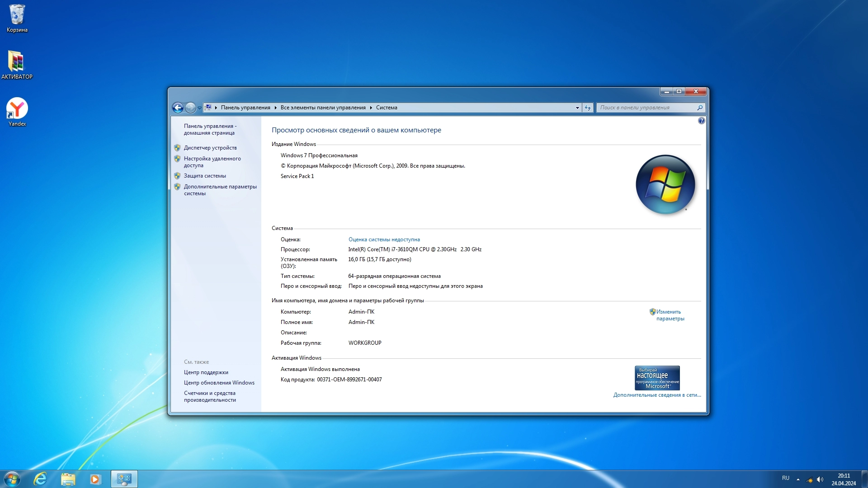Expand the arrow after Панель управления breadcrumb
Image resolution: width=868 pixels, height=488 pixels.
pos(275,108)
